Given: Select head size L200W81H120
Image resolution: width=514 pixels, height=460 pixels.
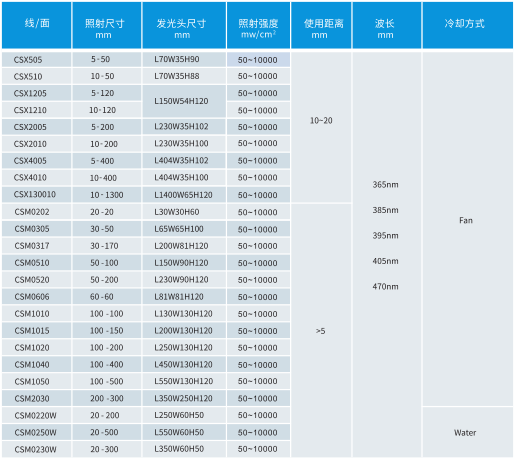Looking at the screenshot, I should pyautogui.click(x=184, y=246).
